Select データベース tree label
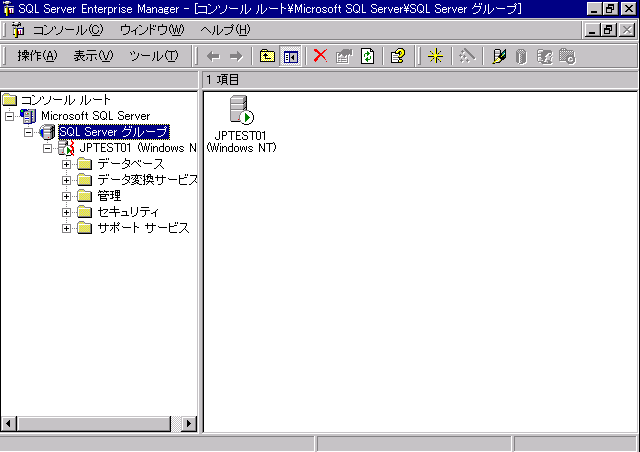 click(x=131, y=164)
